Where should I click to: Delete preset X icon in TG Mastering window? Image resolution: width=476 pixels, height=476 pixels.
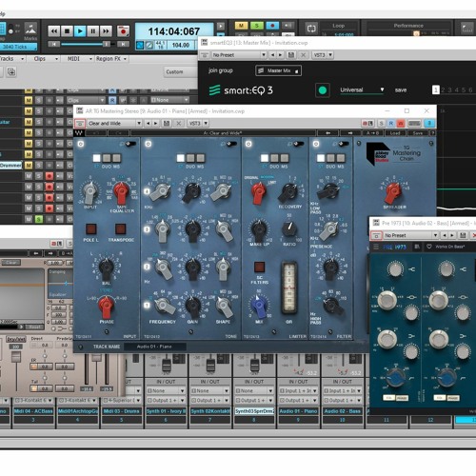click(179, 123)
